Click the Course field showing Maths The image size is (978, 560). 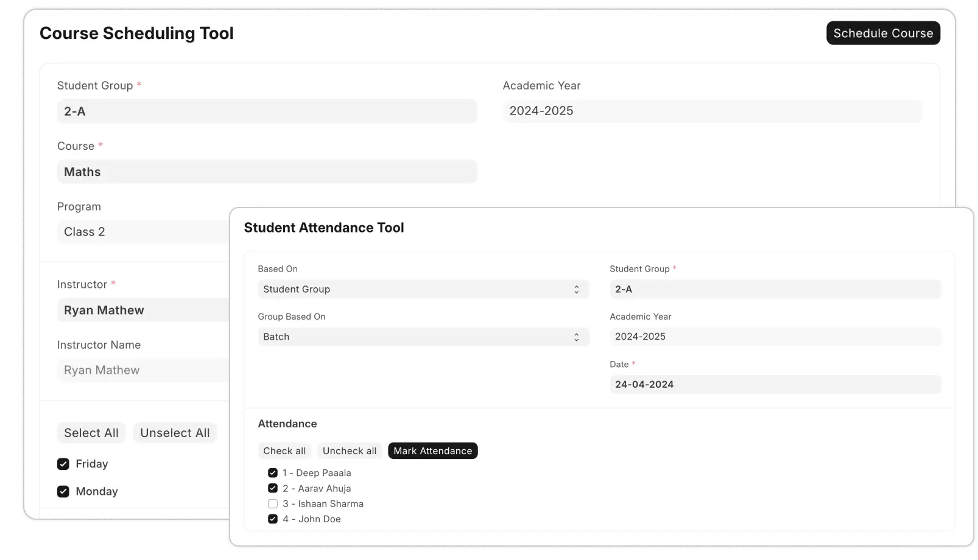267,172
